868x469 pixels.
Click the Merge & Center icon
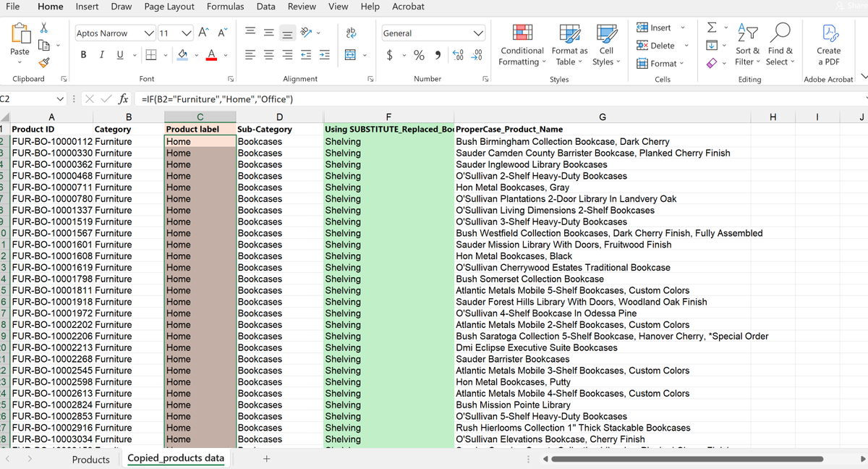[x=352, y=55]
